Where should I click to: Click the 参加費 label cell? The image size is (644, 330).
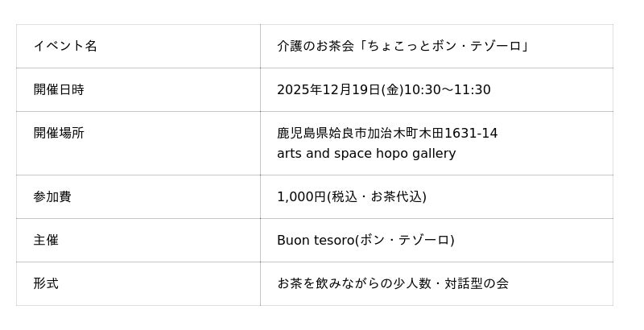point(52,196)
